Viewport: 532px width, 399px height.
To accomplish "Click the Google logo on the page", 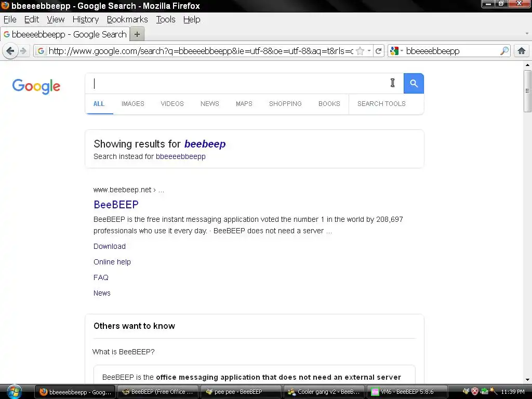I will [36, 87].
